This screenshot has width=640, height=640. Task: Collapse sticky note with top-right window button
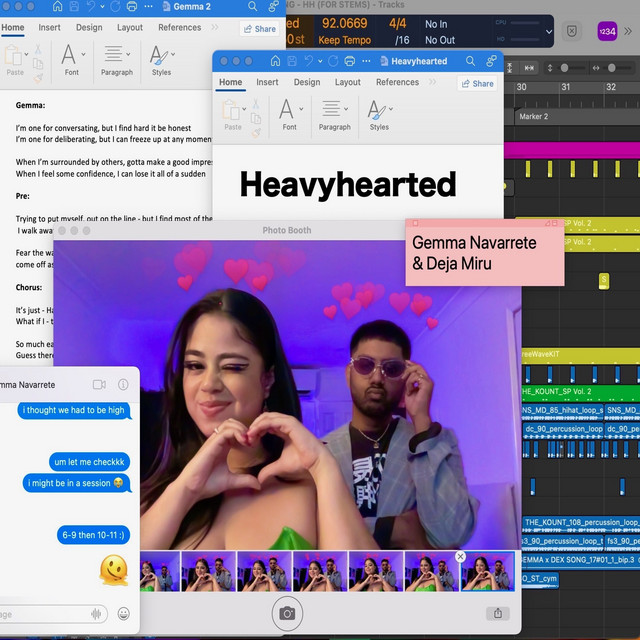[554, 223]
